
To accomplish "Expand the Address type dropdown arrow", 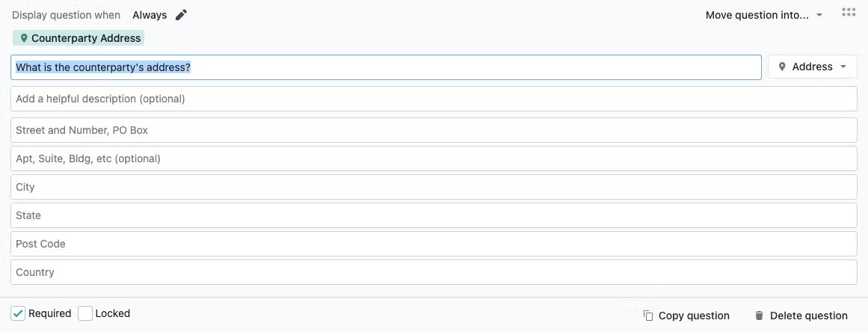I will [x=843, y=67].
